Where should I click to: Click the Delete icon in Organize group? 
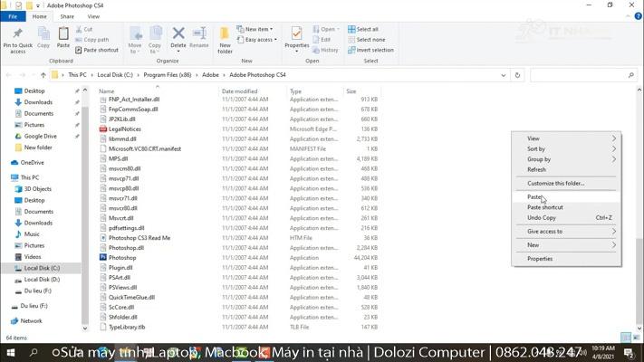pyautogui.click(x=178, y=38)
